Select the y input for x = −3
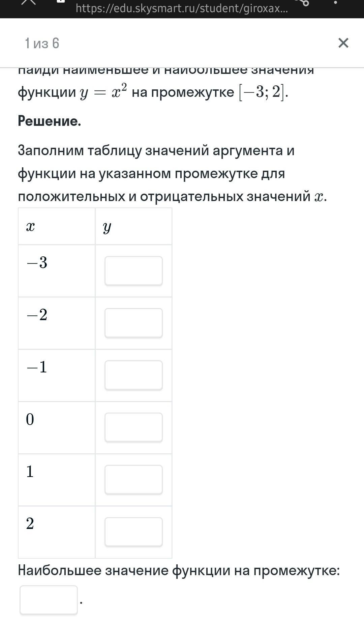Image resolution: width=364 pixels, height=619 pixels. (x=133, y=271)
